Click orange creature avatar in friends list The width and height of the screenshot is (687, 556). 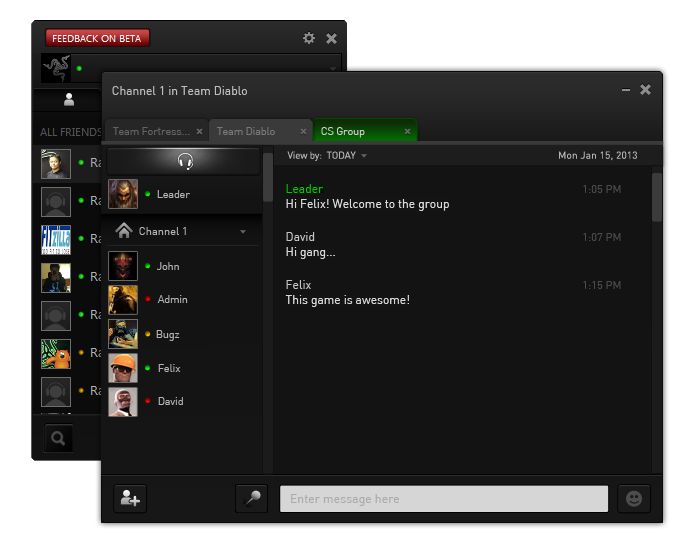click(56, 354)
